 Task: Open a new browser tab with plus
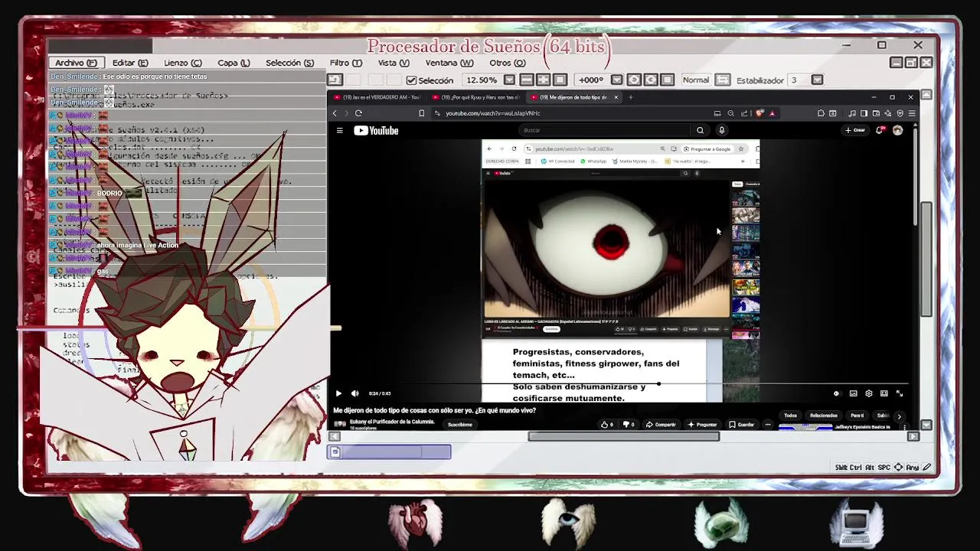(630, 97)
